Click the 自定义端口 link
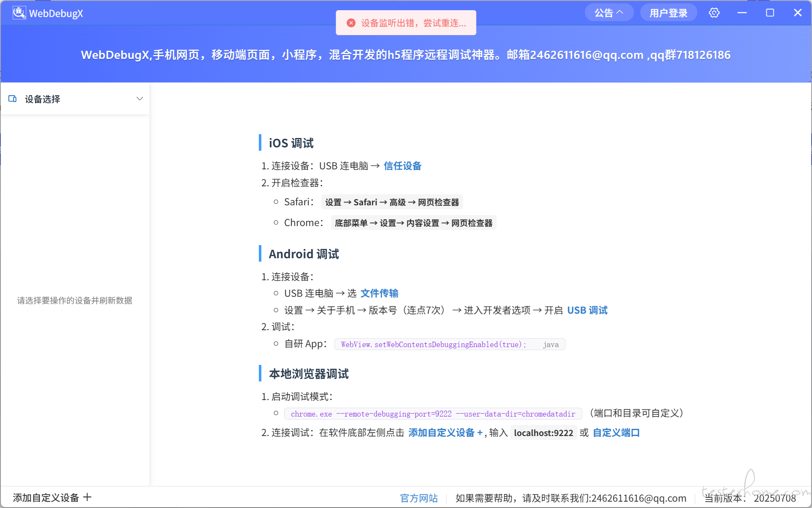The height and width of the screenshot is (508, 812). coord(616,433)
